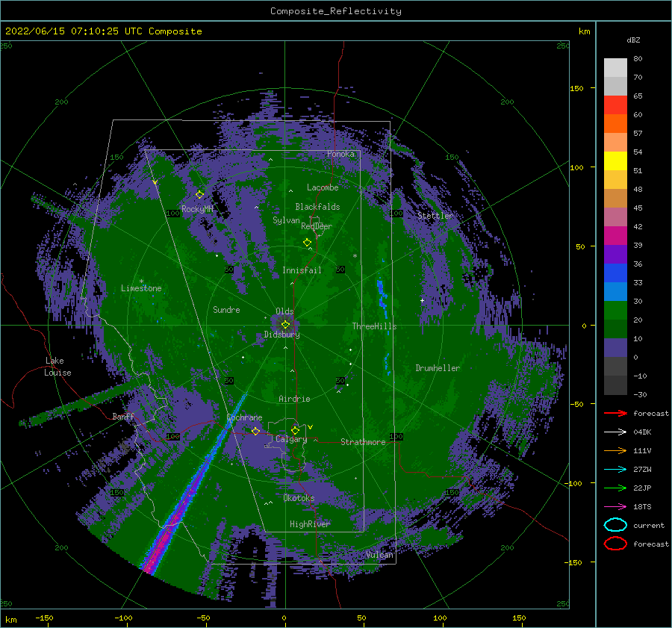Pick the purple 36-39 dBZ swatch
The image size is (672, 628).
point(615,254)
